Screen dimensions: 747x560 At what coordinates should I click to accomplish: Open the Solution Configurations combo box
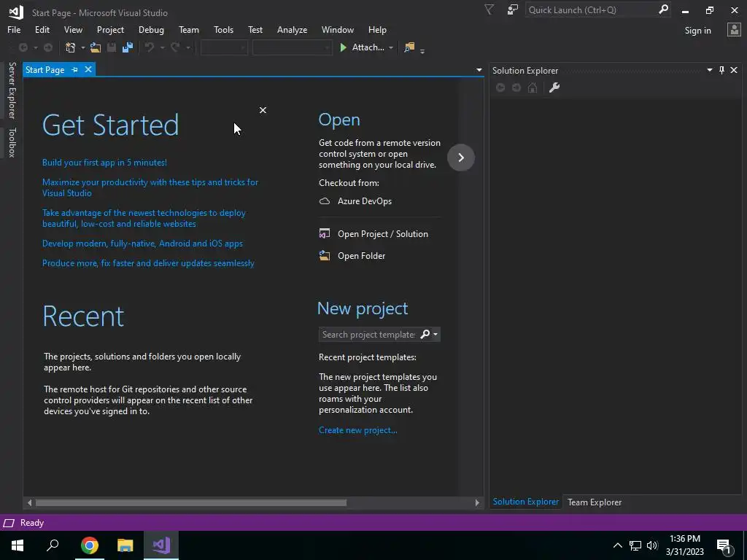(224, 47)
